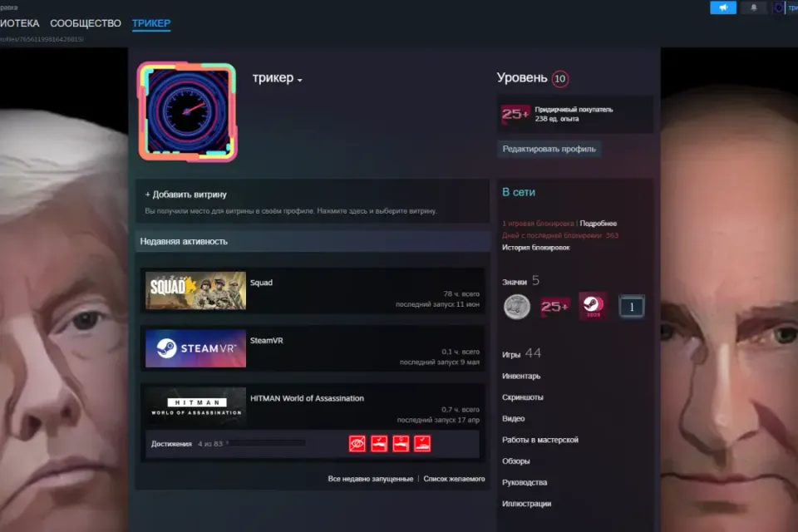Open Руководства from the profile sidebar
Viewport: 798px width, 532px height.
click(x=525, y=483)
